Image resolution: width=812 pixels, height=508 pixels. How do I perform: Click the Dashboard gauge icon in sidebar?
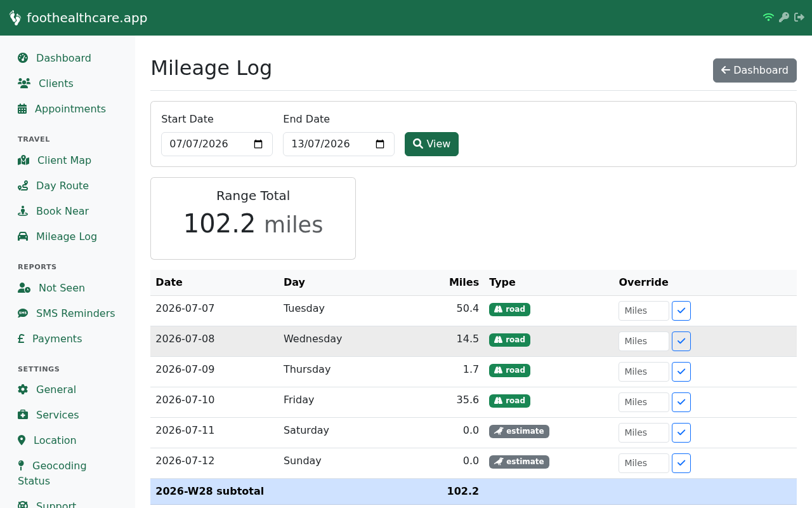tap(23, 58)
